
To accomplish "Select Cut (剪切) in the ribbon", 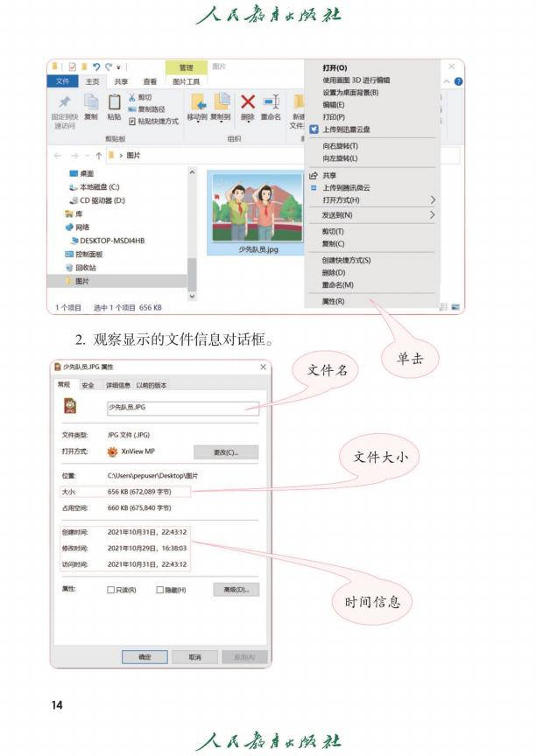I will [140, 97].
